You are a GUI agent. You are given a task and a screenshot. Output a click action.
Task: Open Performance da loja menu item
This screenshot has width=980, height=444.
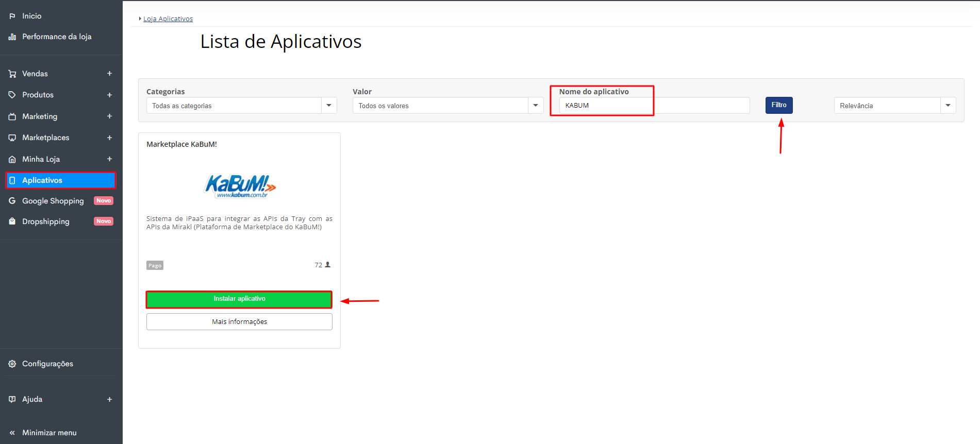[57, 37]
